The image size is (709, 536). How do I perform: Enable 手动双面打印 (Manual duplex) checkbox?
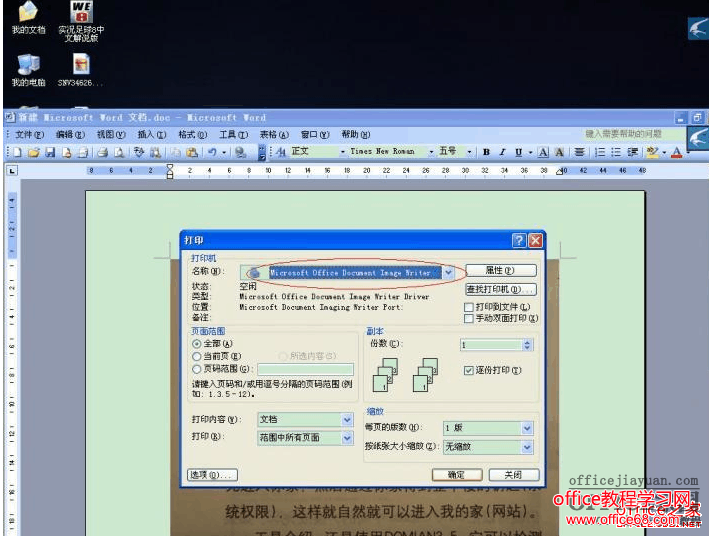pos(469,318)
